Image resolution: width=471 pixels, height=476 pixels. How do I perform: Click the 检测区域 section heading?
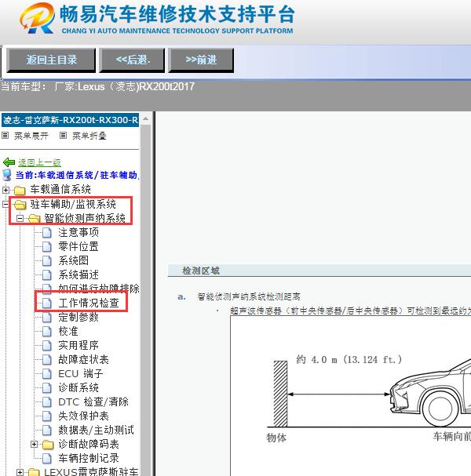pyautogui.click(x=200, y=271)
